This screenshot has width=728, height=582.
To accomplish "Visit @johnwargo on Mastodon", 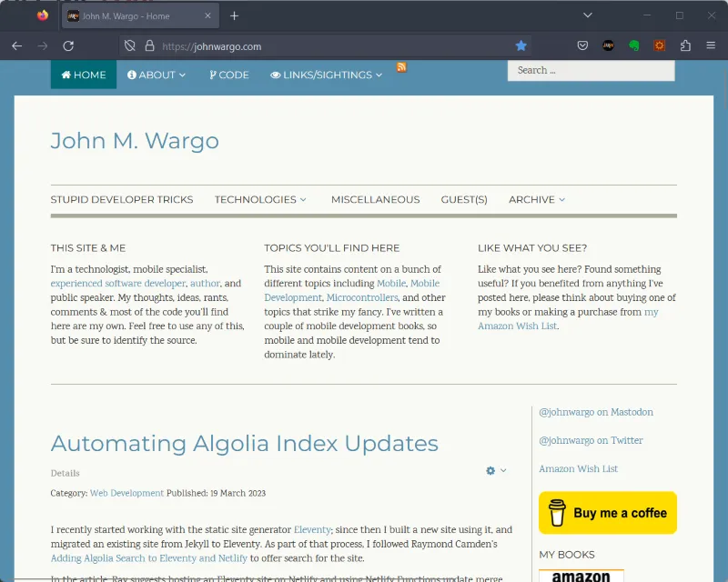I will [596, 412].
